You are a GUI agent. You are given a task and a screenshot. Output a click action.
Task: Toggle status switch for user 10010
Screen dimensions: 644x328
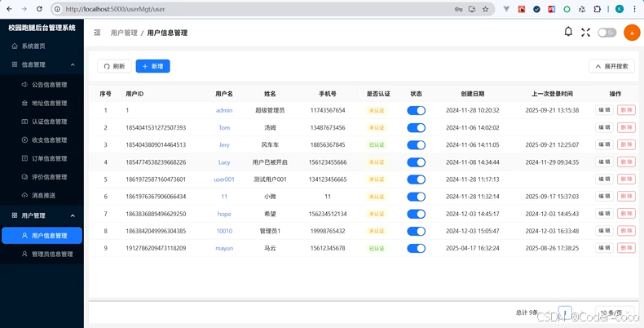tap(416, 231)
